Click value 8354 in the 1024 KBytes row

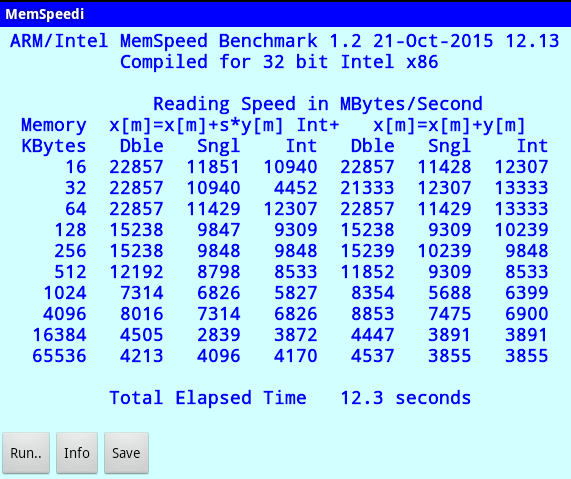[373, 293]
